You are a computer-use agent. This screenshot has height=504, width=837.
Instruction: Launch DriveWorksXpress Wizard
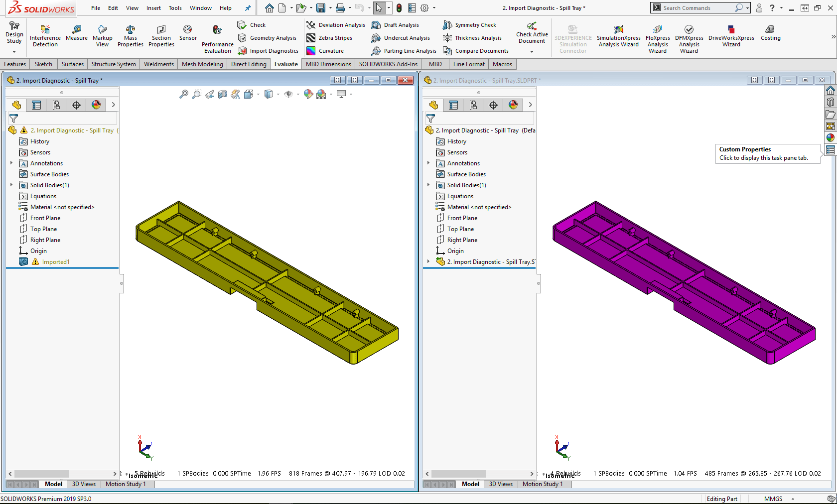point(731,36)
